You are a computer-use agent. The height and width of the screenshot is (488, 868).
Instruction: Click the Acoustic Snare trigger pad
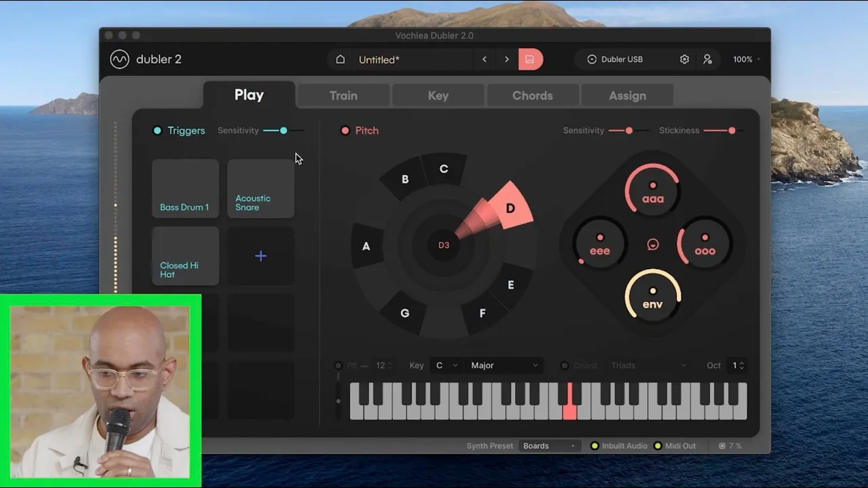pos(260,188)
